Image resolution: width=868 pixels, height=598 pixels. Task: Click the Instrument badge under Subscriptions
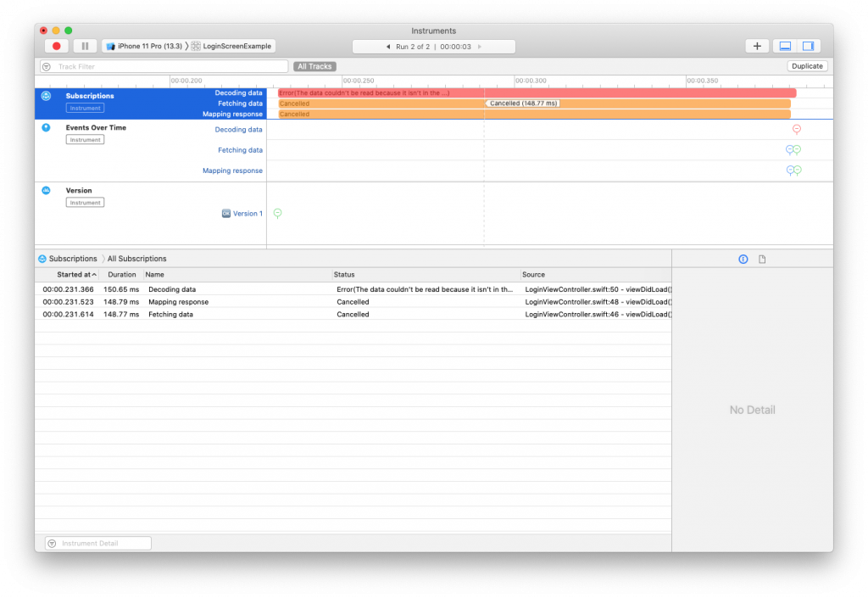tap(85, 108)
